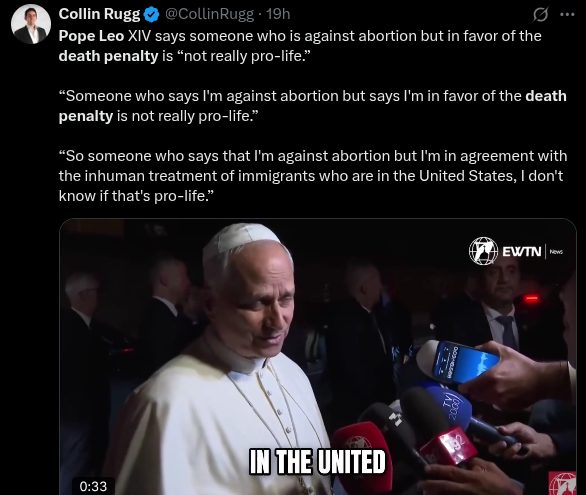Click the EWTN globe emblem icon

coord(483,251)
